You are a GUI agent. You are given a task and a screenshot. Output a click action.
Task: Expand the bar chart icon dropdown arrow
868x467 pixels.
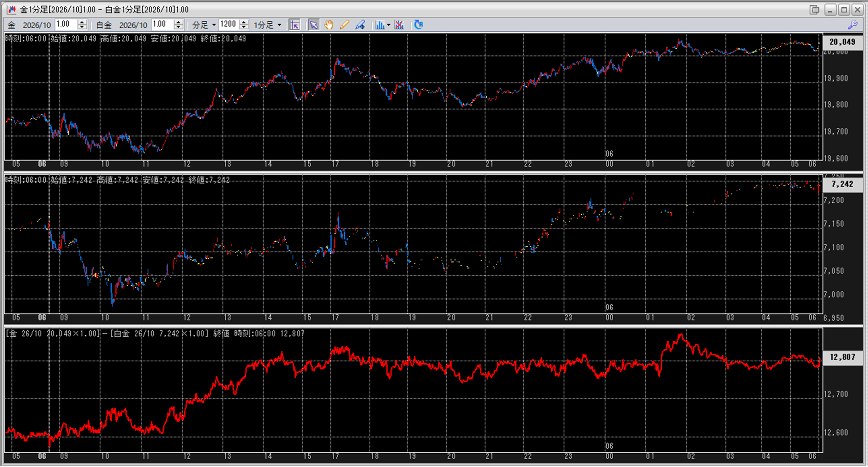pos(388,25)
